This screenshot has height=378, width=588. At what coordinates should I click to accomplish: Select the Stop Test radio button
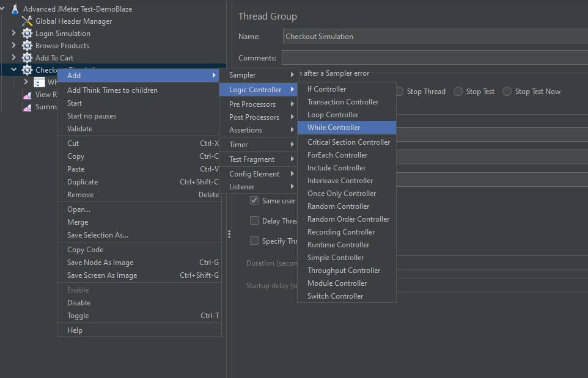click(458, 92)
